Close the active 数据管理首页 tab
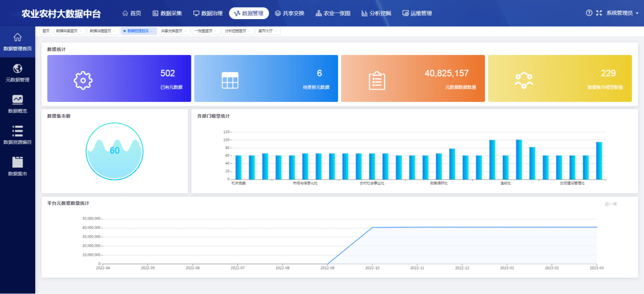Screen dimensions: 644x294 pos(151,31)
